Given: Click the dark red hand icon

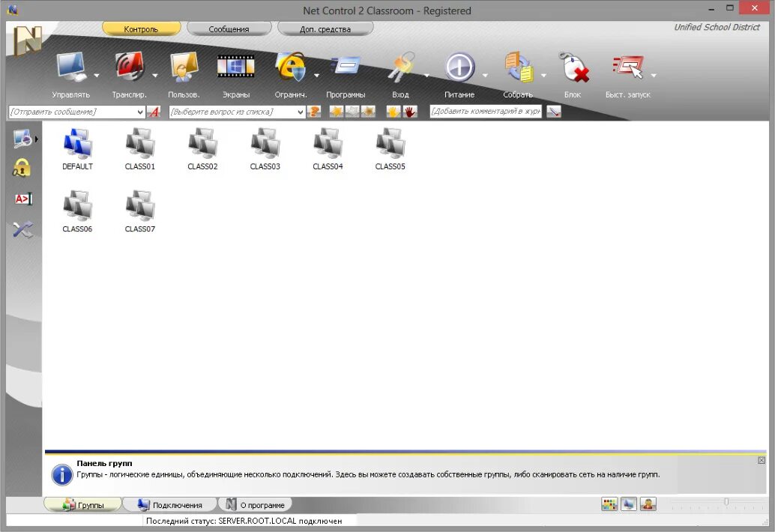Looking at the screenshot, I should pyautogui.click(x=410, y=112).
